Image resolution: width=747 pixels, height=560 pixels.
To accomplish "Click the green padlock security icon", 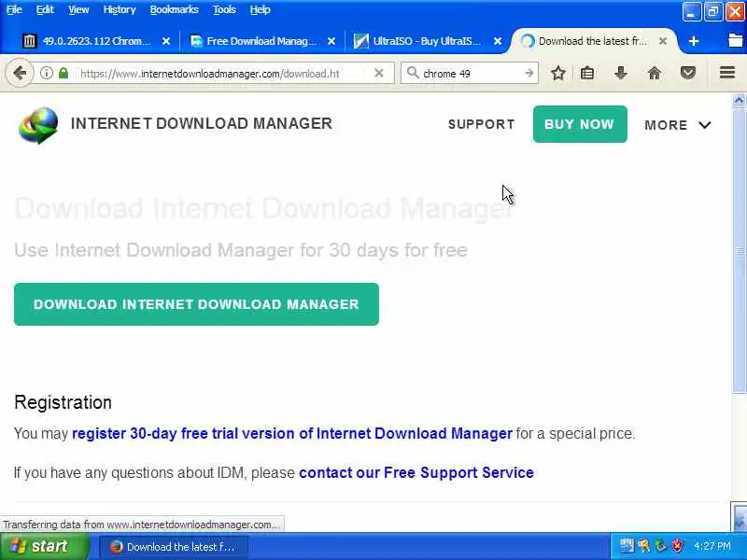I will click(63, 73).
